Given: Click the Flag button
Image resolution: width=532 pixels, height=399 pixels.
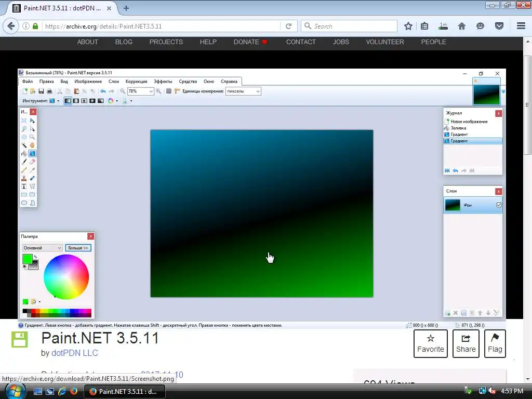Looking at the screenshot, I should coord(495,344).
